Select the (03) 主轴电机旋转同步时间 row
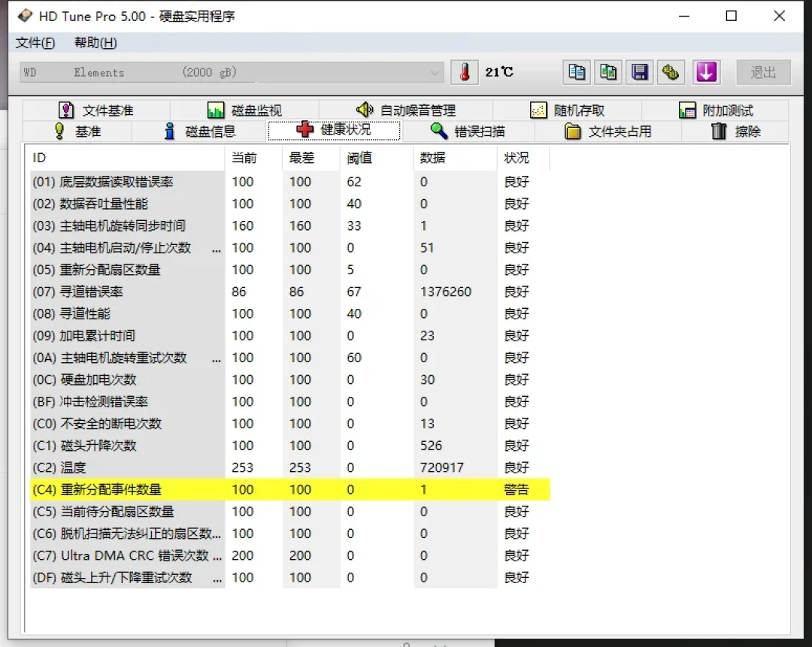This screenshot has height=647, width=812. coord(290,225)
